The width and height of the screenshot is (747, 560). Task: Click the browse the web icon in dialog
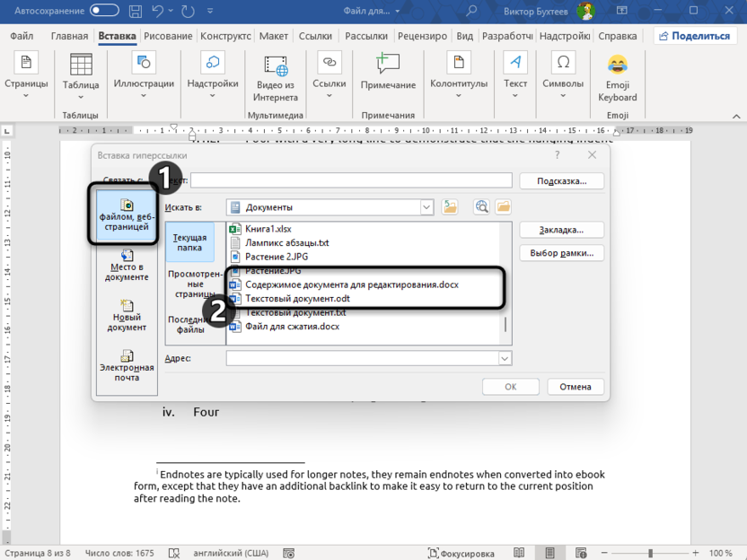pyautogui.click(x=482, y=207)
